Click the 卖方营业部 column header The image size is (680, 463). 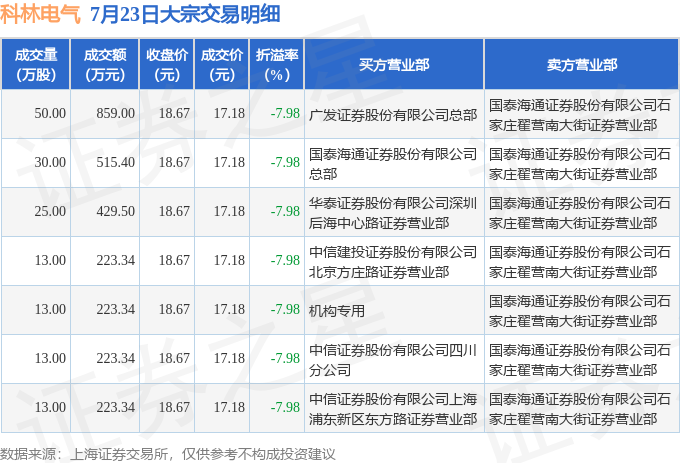[582, 64]
